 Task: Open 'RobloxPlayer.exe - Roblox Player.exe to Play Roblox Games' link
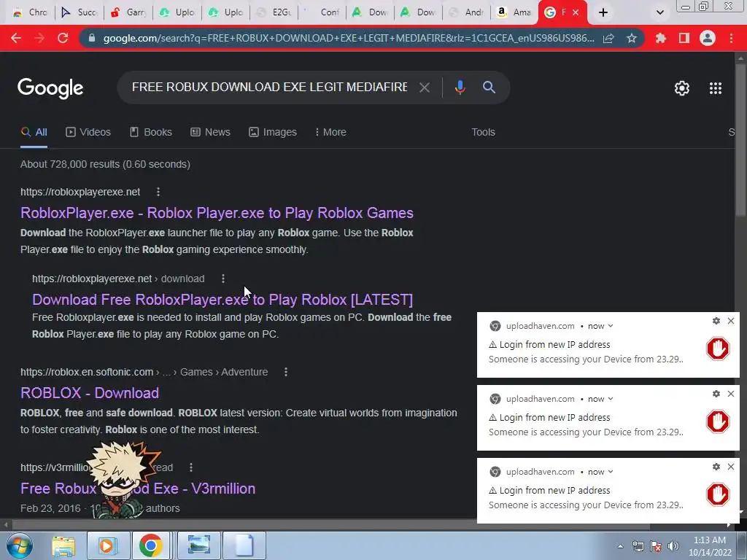coord(217,213)
